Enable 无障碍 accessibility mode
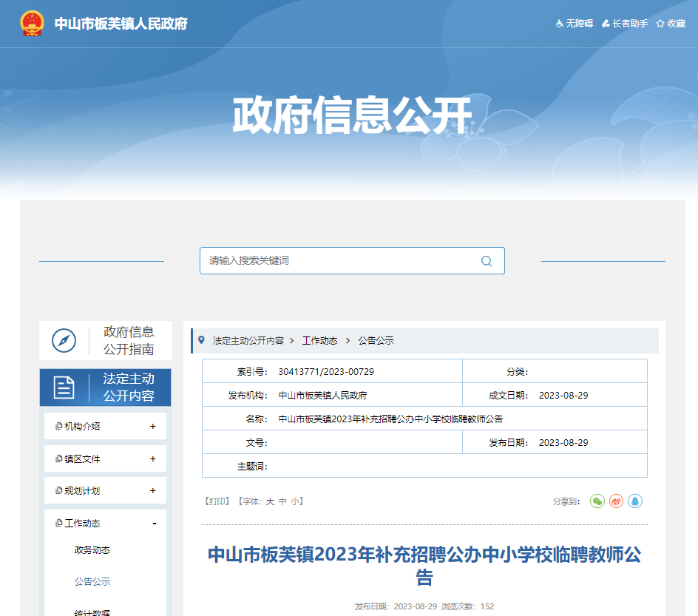Screen dimensions: 698x616 coord(575,24)
